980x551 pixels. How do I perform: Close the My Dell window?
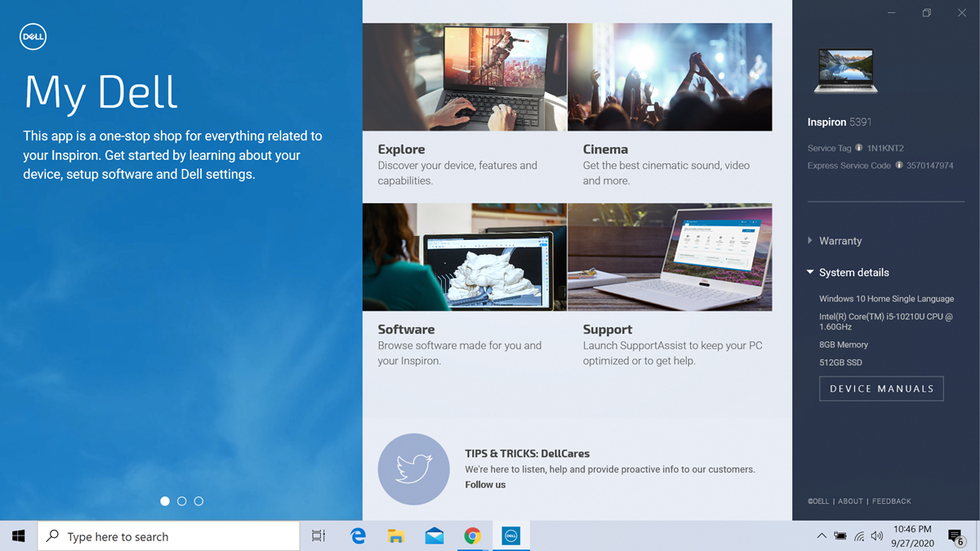[962, 13]
